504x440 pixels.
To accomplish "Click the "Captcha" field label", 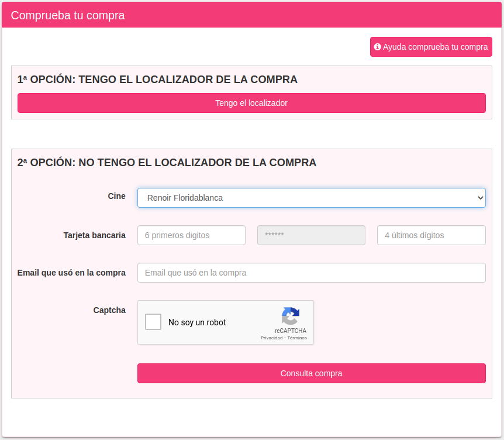I will click(109, 310).
